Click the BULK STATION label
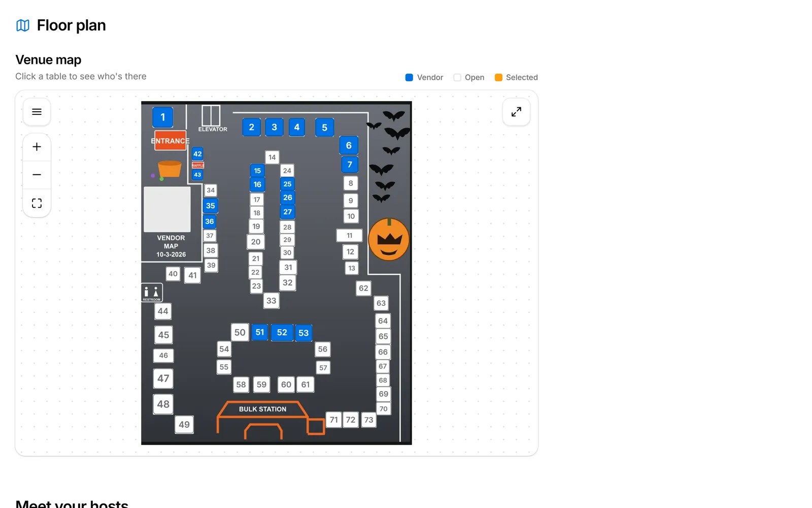This screenshot has height=508, width=812. [262, 409]
